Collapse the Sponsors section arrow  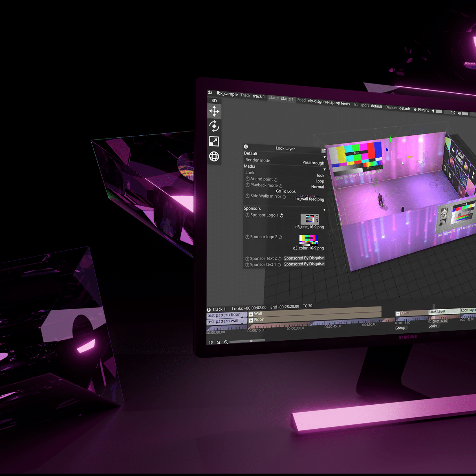coord(325,210)
